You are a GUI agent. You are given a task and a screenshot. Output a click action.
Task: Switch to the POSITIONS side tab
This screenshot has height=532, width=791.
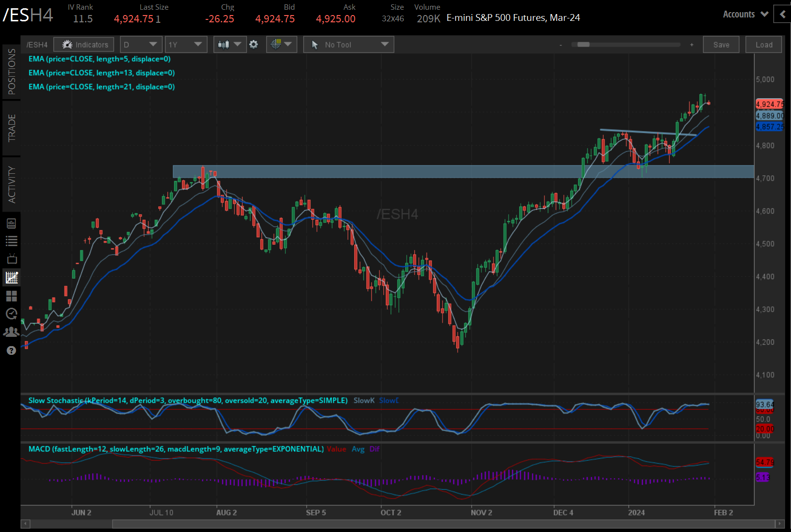pos(12,72)
